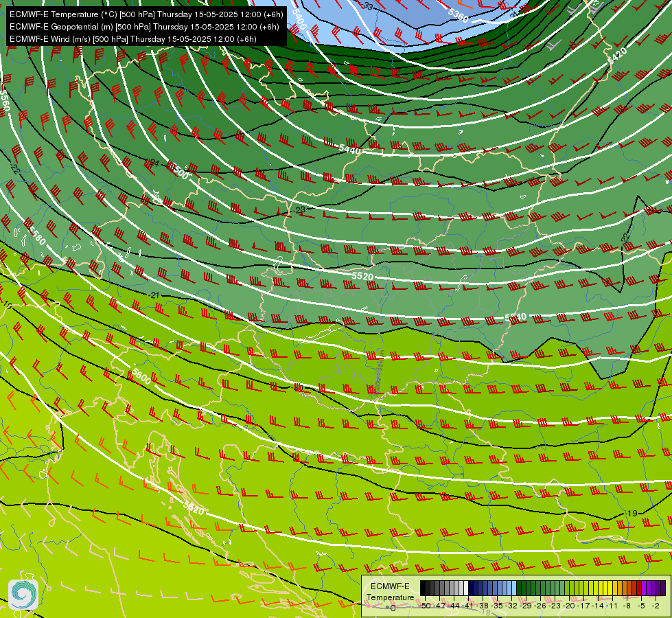Click the -50 value in temperature legend
This screenshot has width=672, height=618.
(x=425, y=606)
